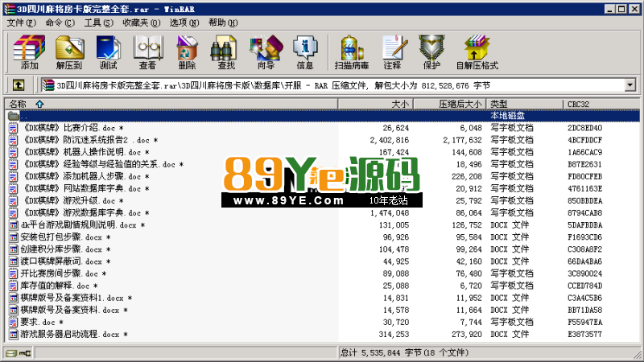Click the Extract To (解压到) icon
Viewport: 644px width, 362px height.
pos(69,52)
